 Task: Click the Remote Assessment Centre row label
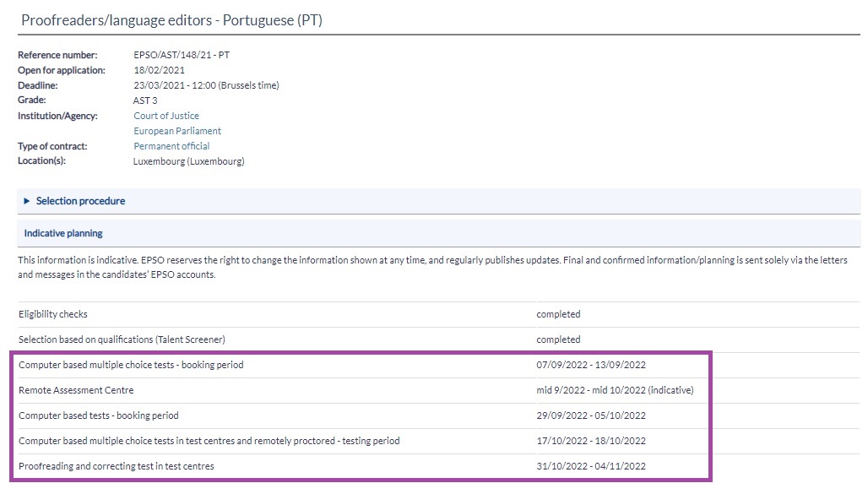tap(76, 390)
